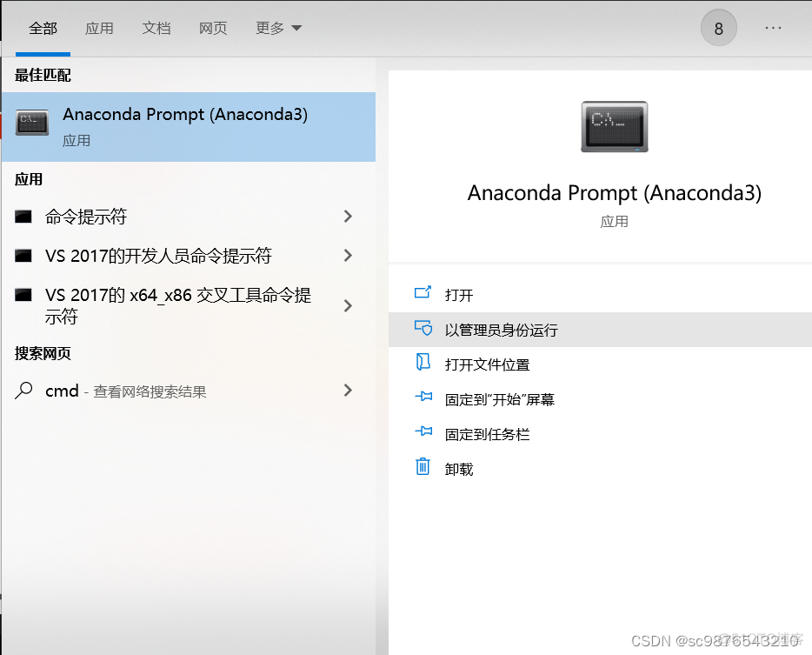Click the large Anaconda Prompt preview icon

(615, 127)
